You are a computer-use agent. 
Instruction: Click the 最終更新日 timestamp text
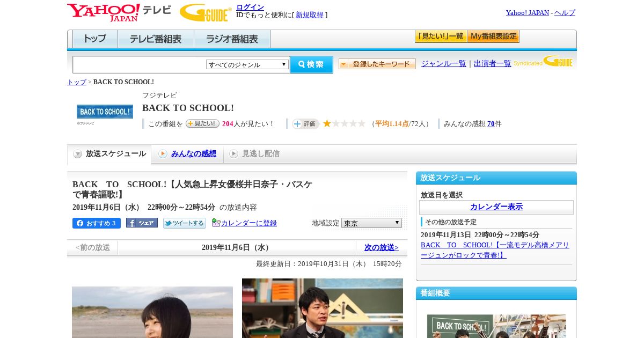[329, 264]
